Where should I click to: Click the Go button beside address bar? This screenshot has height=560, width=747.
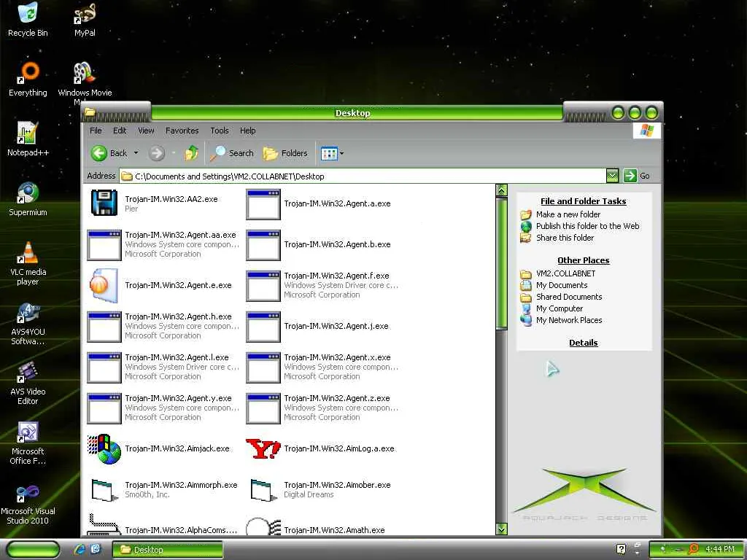point(637,176)
